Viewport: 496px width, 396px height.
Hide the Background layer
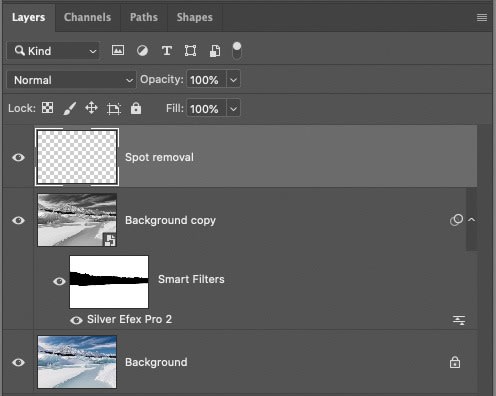[18, 362]
